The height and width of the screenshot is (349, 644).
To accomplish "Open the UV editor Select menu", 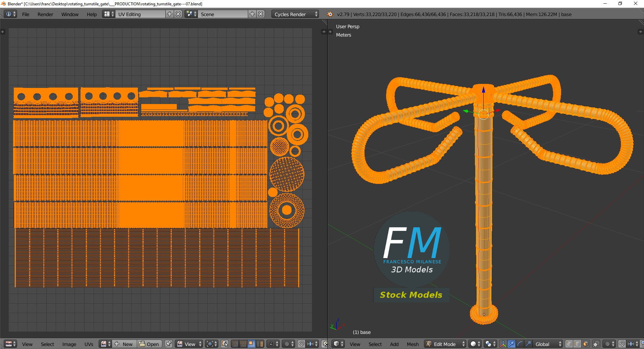I will click(x=47, y=344).
